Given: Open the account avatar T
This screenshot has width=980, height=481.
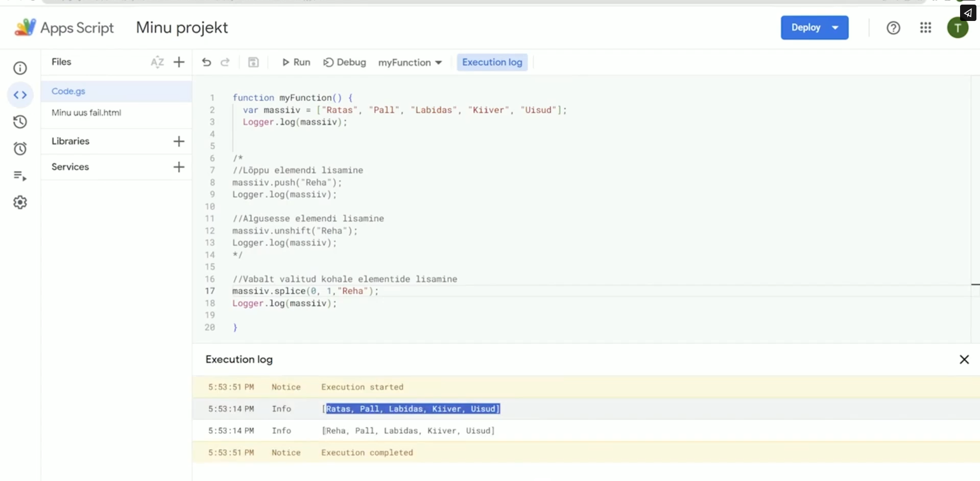Looking at the screenshot, I should tap(958, 28).
